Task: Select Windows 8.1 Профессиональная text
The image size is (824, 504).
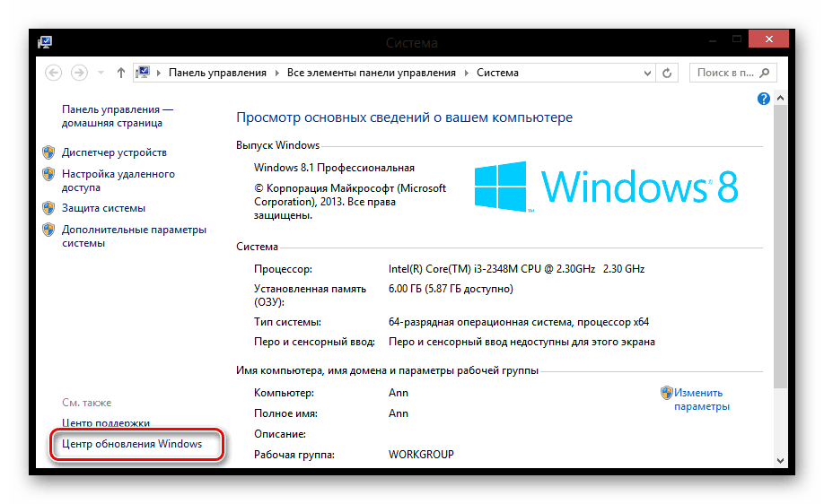Action: coord(334,168)
